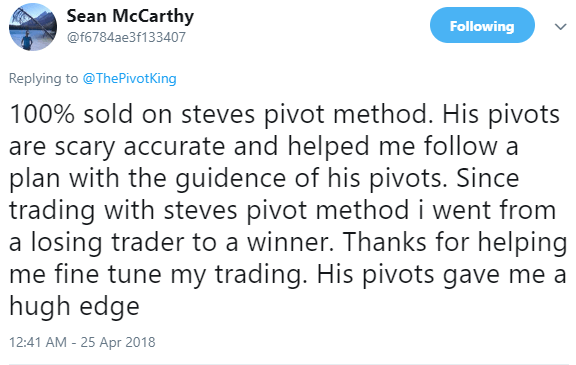This screenshot has width=576, height=365.
Task: Click the Sean McCarthy display name
Action: 130,17
